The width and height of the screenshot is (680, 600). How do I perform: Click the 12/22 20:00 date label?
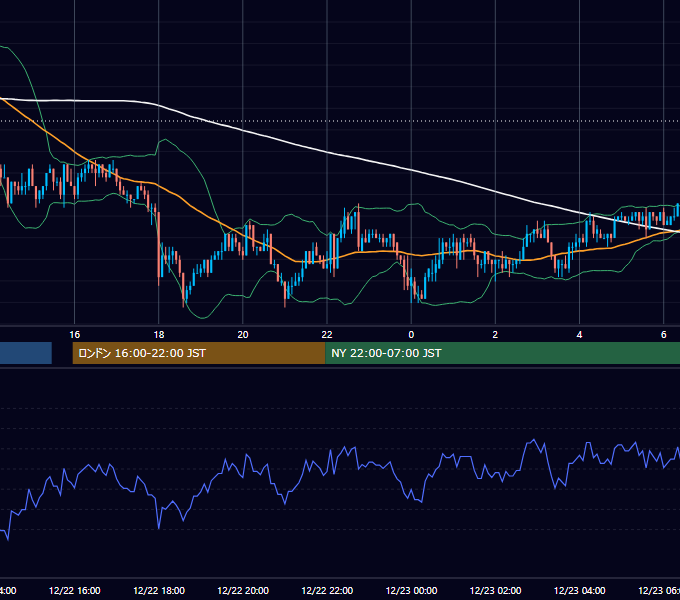pyautogui.click(x=243, y=590)
